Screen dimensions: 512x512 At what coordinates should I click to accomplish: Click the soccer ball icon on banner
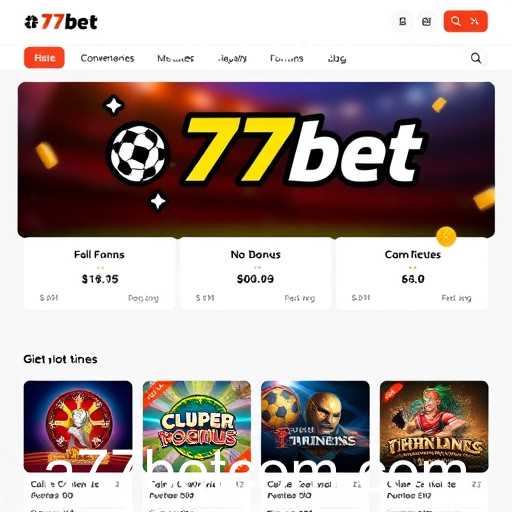click(x=139, y=154)
